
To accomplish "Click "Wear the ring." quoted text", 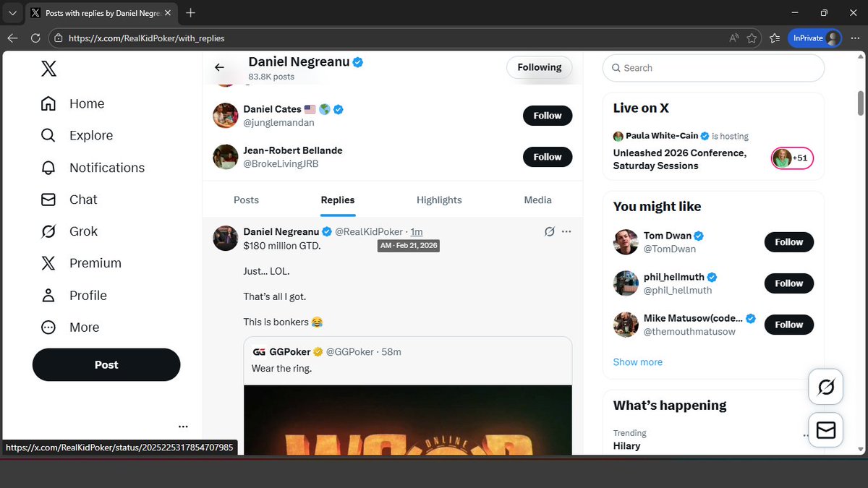I will (x=281, y=368).
